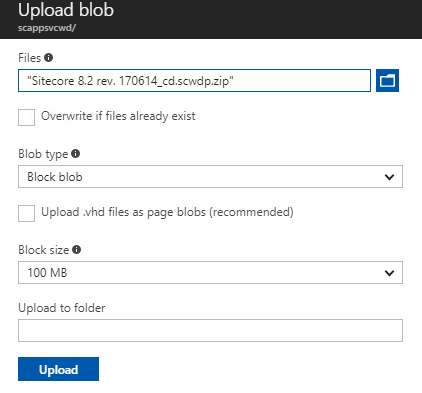Screen dimensions: 422x393
Task: Click the Block blob dropdown chevron
Action: (x=389, y=177)
